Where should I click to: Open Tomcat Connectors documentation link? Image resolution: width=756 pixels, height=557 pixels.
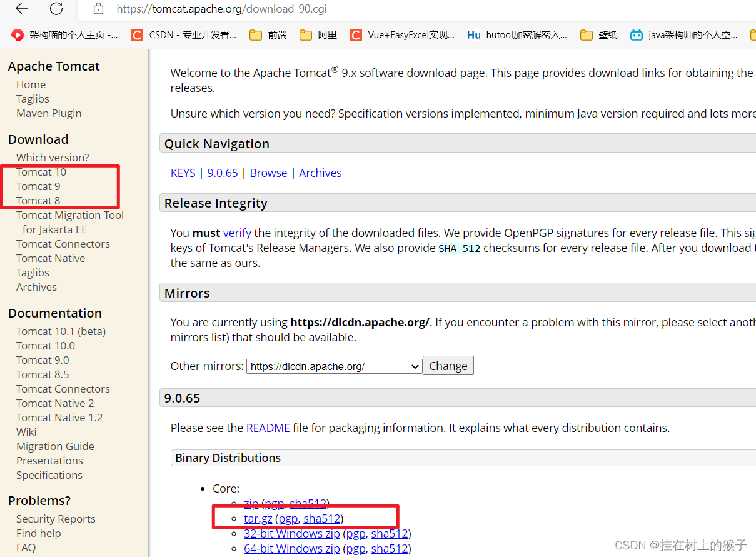pos(63,389)
